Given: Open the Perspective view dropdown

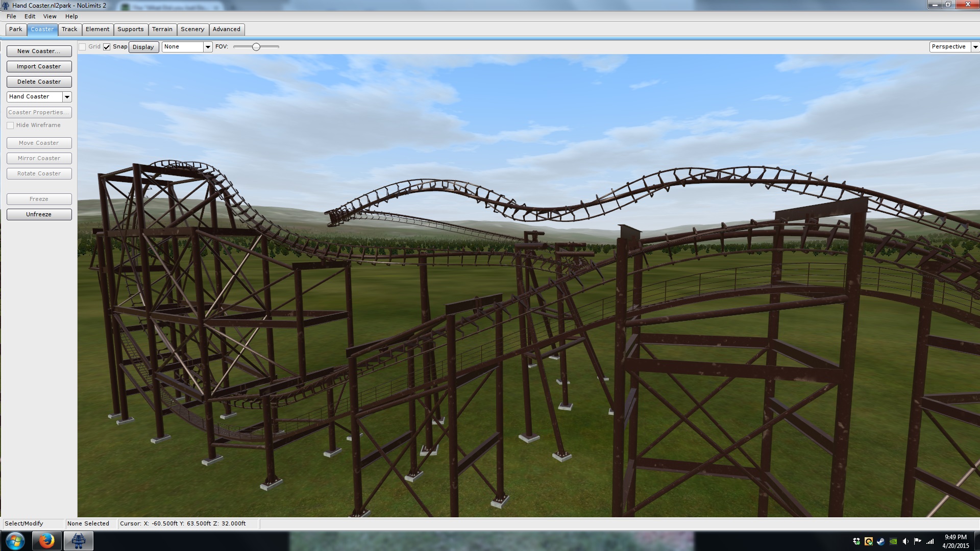Looking at the screenshot, I should click(975, 47).
